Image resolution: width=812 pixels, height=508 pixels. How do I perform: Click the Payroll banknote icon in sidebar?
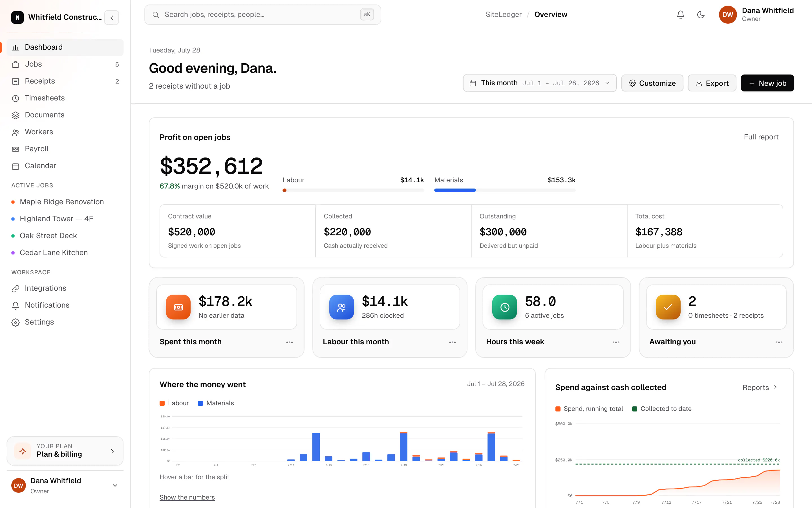coord(16,149)
